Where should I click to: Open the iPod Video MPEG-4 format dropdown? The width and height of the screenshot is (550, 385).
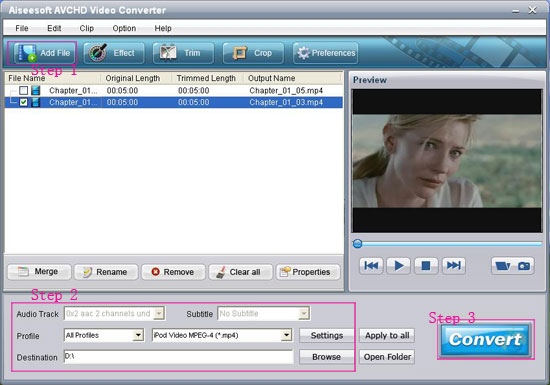point(287,335)
